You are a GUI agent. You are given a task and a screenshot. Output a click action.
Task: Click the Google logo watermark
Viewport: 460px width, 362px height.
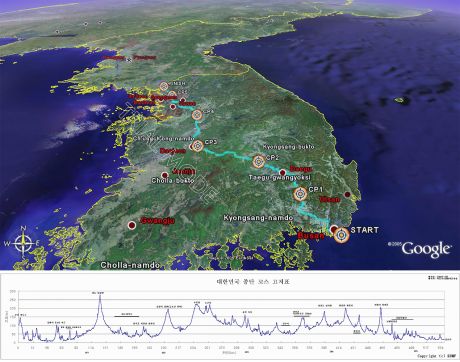pyautogui.click(x=426, y=249)
